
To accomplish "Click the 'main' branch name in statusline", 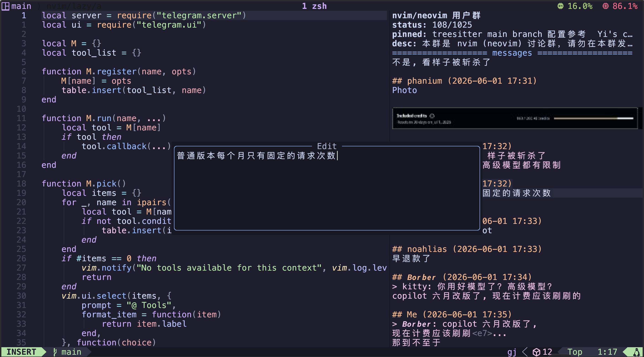I will pos(71,352).
